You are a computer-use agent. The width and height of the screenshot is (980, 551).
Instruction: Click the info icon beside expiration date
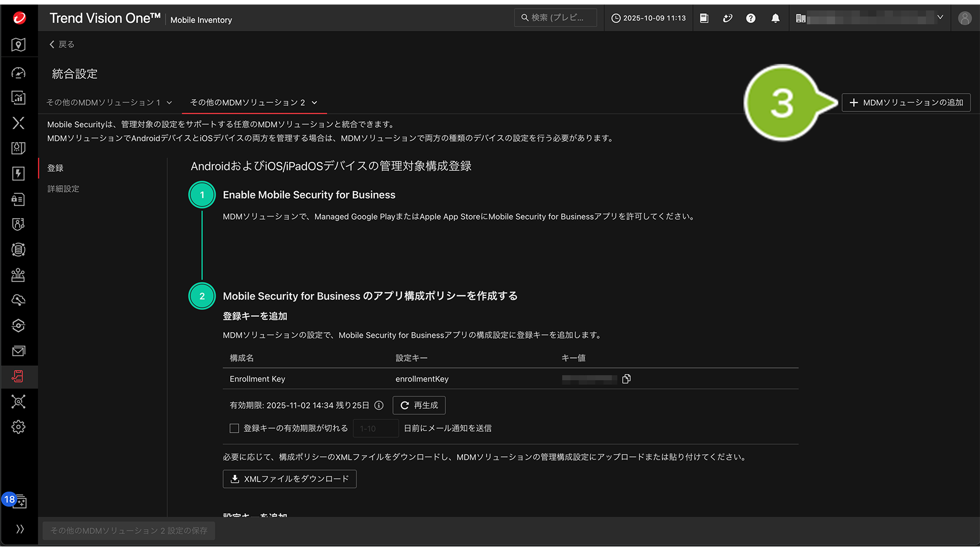pos(379,406)
